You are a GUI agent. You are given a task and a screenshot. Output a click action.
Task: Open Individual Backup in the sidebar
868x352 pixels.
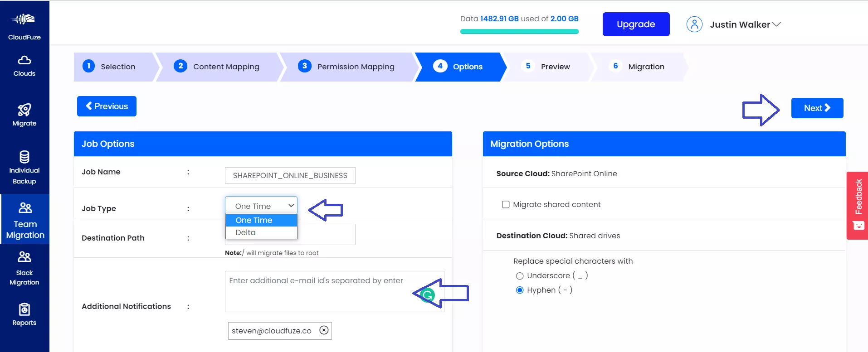[24, 168]
